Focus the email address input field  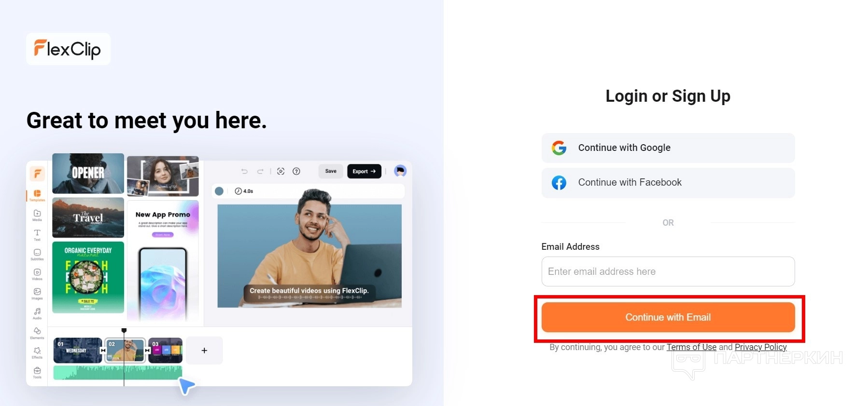pos(668,271)
